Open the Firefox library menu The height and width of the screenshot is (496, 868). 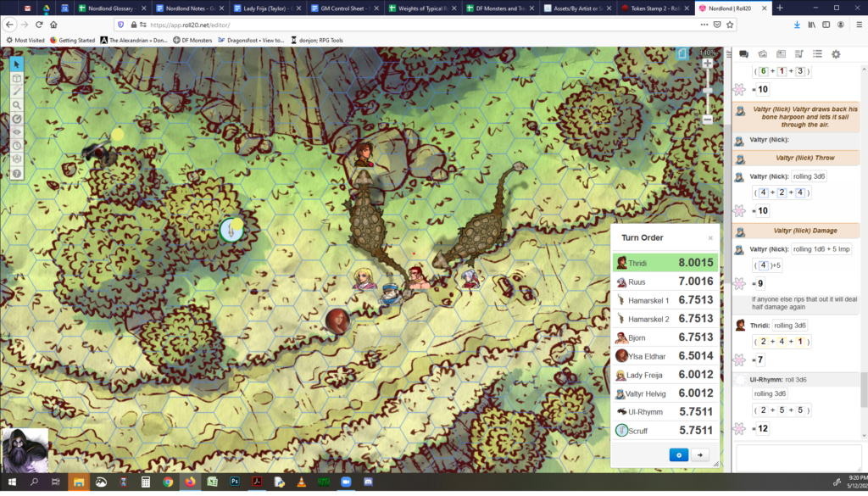point(811,25)
